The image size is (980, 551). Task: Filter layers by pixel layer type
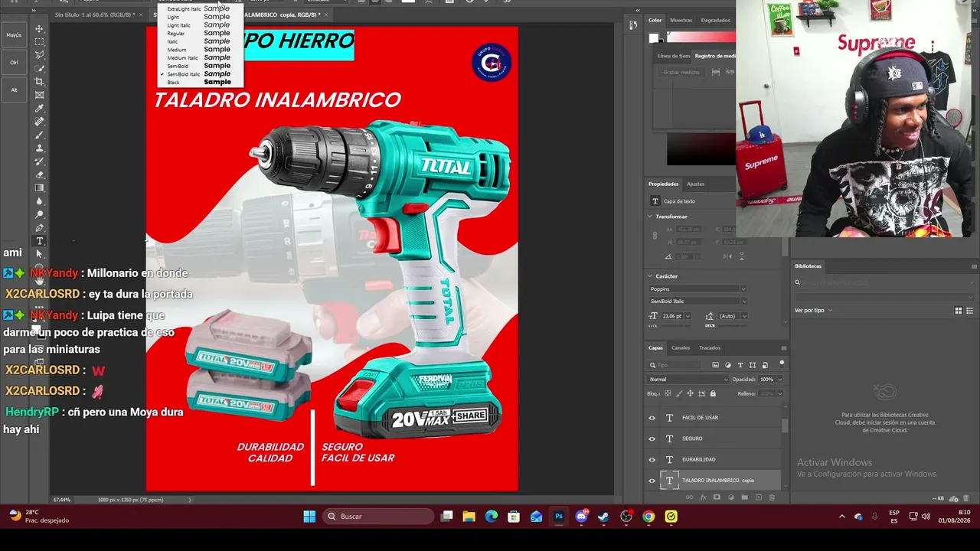coord(715,365)
